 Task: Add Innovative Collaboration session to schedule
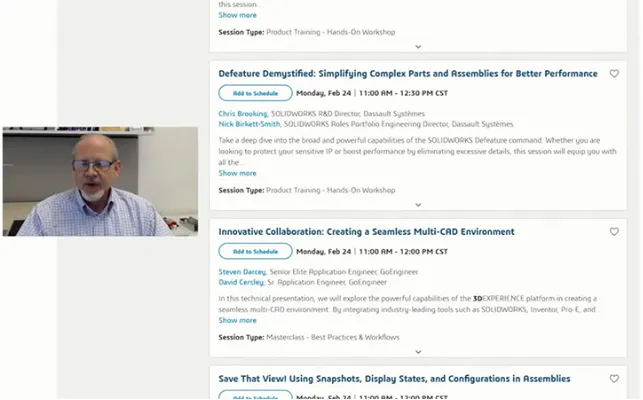click(255, 251)
